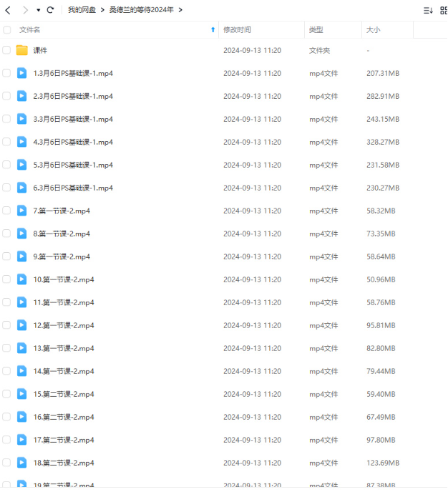Viewport: 448px width, 490px height.
Task: Open the sort order menu icon
Action: [428, 11]
